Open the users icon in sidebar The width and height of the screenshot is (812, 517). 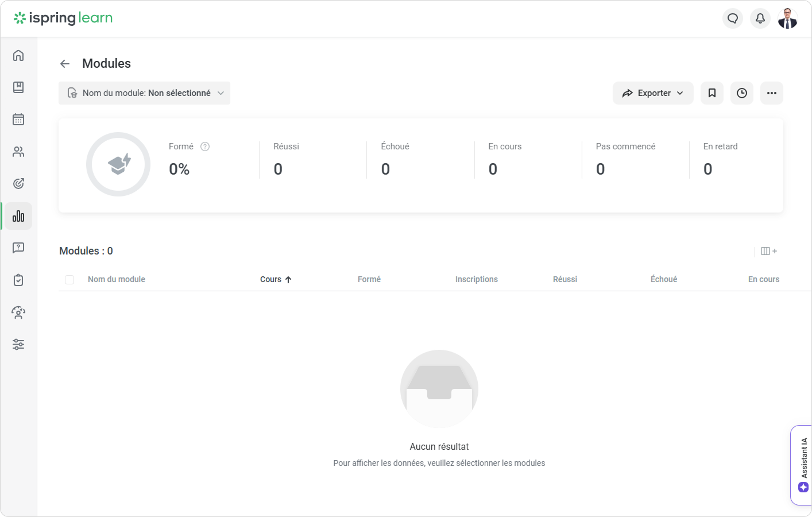tap(18, 152)
